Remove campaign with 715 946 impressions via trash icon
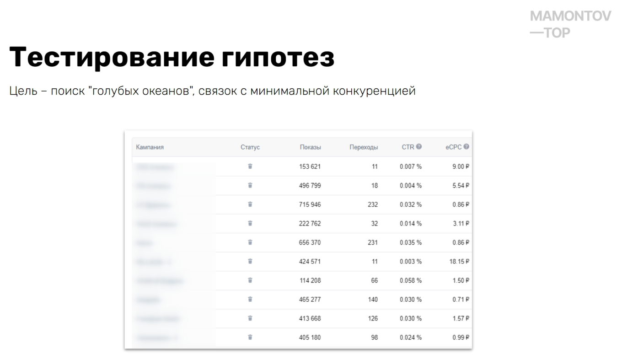The width and height of the screenshot is (622, 364). (x=250, y=204)
